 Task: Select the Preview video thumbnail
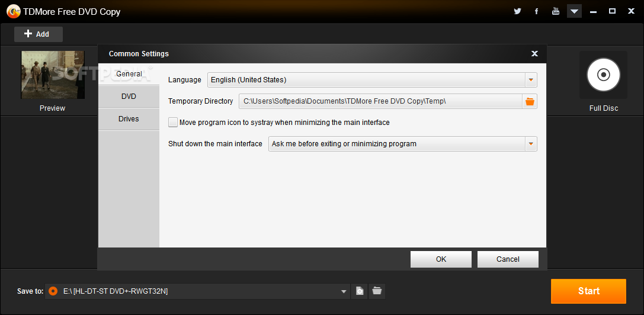point(53,75)
